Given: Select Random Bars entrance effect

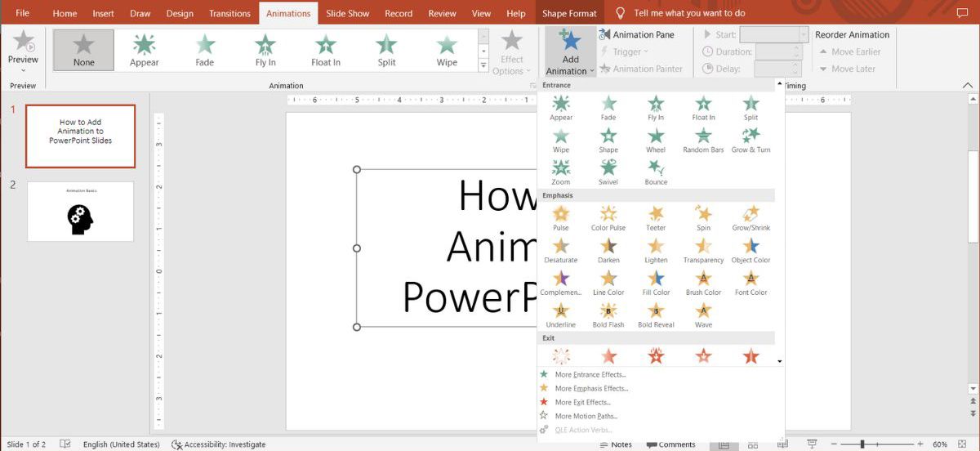Looking at the screenshot, I should click(703, 140).
